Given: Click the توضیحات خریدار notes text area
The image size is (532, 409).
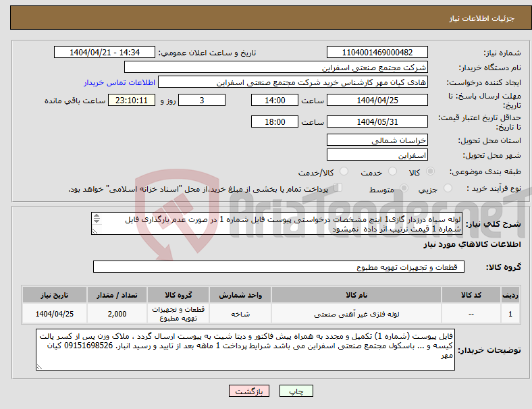Looking at the screenshot, I should pos(245,350).
